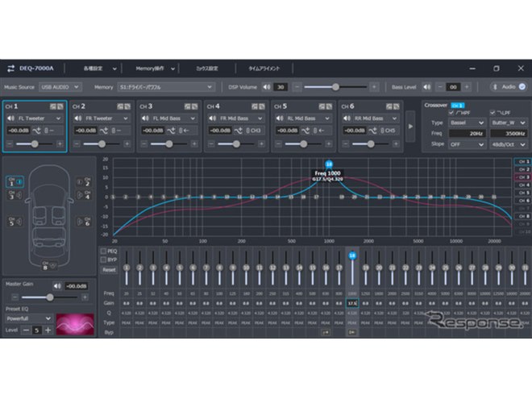Click the DSP Volume minus button

pyautogui.click(x=297, y=87)
